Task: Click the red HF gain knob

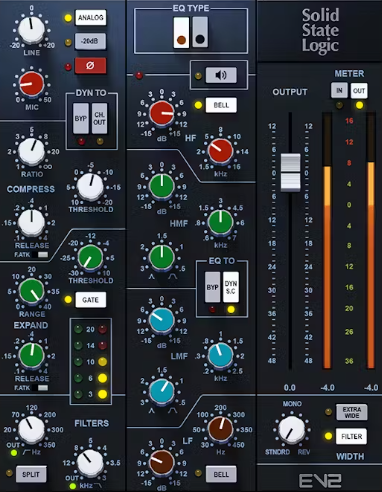Action: (162, 113)
